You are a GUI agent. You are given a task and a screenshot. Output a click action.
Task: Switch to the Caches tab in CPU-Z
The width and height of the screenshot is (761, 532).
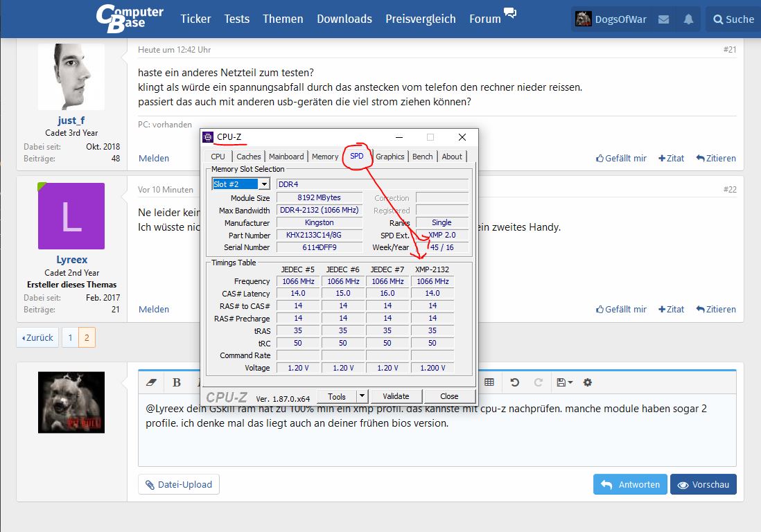[x=249, y=157]
